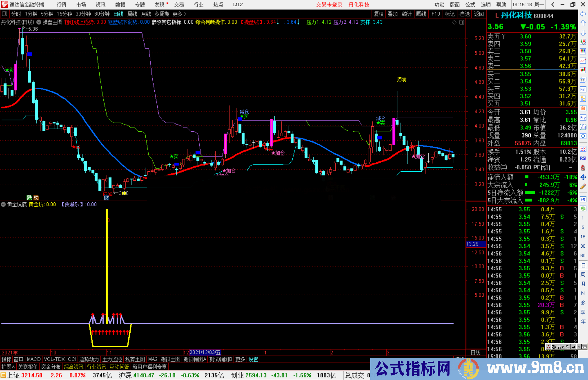Select the RSI indicator icon in sidebar
Image resolution: width=588 pixels, height=380 pixels.
tap(583, 158)
